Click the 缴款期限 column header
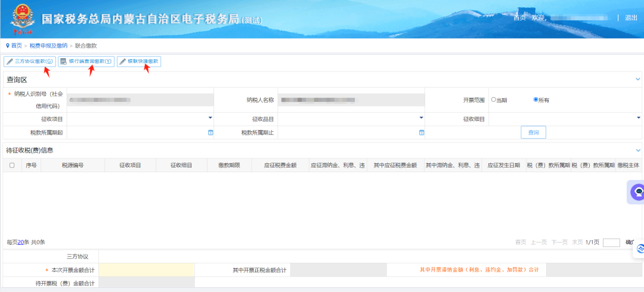This screenshot has width=644, height=292. click(229, 166)
